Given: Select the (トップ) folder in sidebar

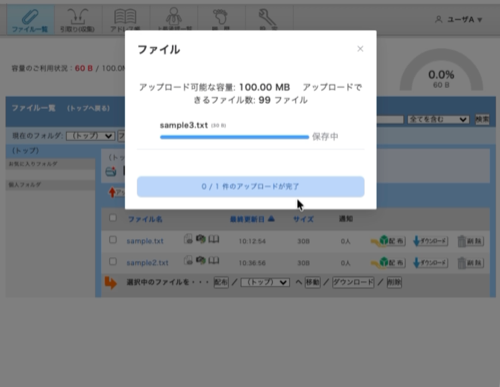Looking at the screenshot, I should coord(26,151).
